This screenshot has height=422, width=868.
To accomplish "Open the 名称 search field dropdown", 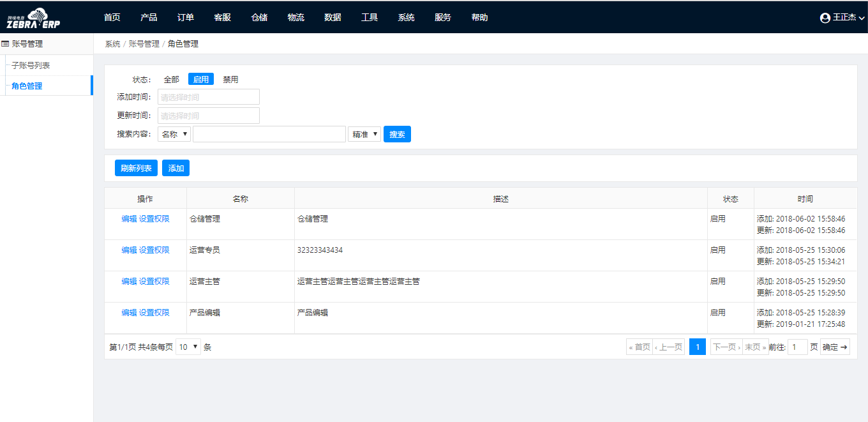I will [174, 134].
